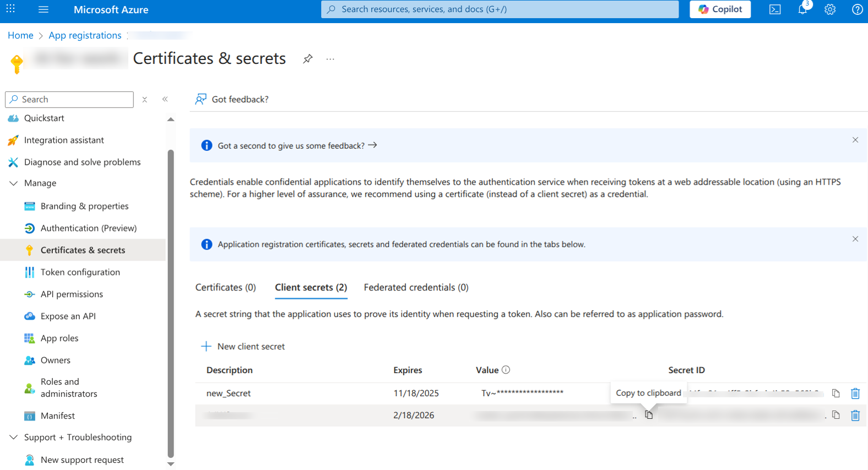Copy the secret value of the 2/18/2026 row
The height and width of the screenshot is (470, 868).
[x=649, y=415]
